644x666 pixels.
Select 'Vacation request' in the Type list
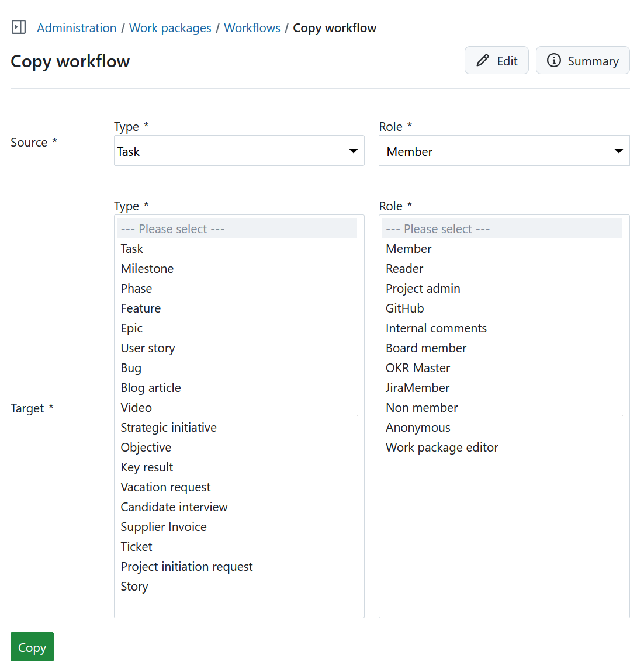click(x=165, y=487)
